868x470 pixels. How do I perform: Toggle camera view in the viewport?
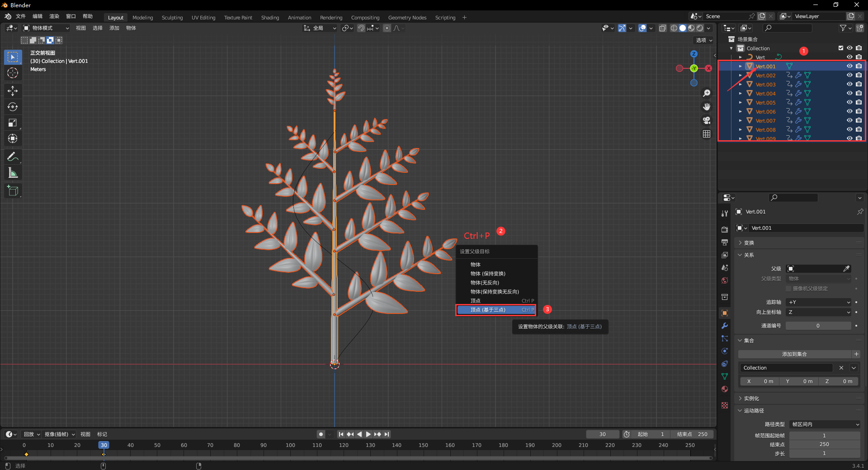tap(707, 120)
